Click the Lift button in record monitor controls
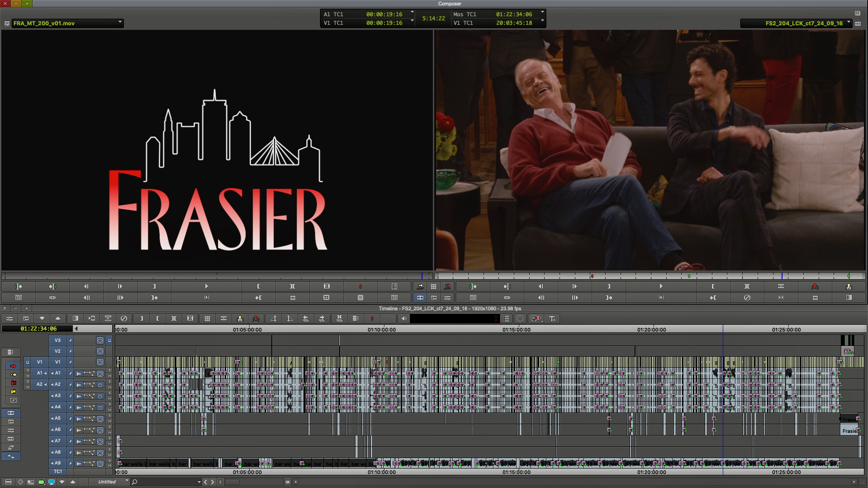Screen dimensions: 868x488 [815, 286]
